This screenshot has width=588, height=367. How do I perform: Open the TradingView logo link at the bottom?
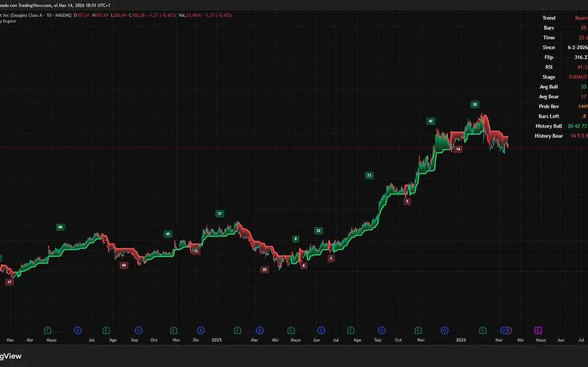[x=11, y=356]
